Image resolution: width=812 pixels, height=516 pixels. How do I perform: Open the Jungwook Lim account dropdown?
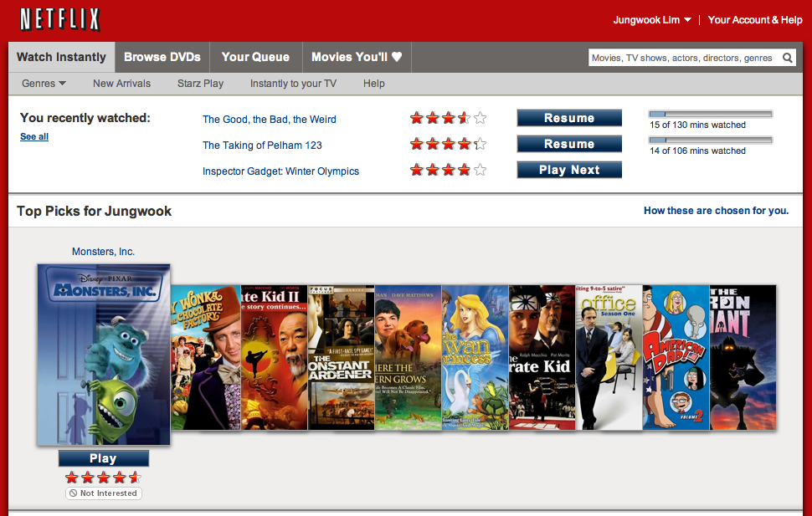(x=652, y=20)
